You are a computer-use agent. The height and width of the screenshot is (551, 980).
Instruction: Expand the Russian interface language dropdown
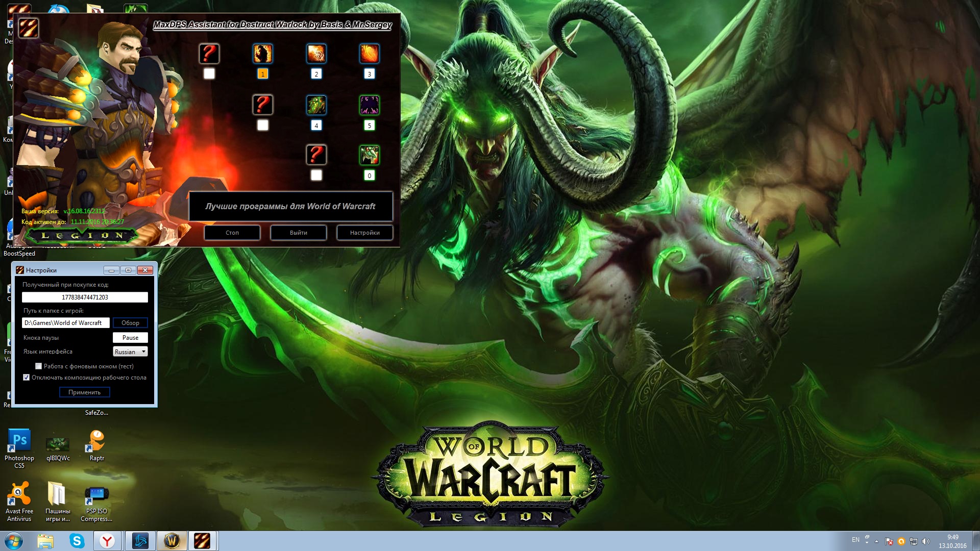point(130,352)
